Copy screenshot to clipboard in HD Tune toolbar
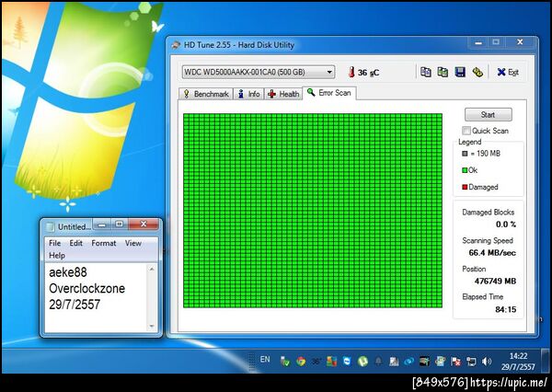This screenshot has height=392, width=552. 443,72
